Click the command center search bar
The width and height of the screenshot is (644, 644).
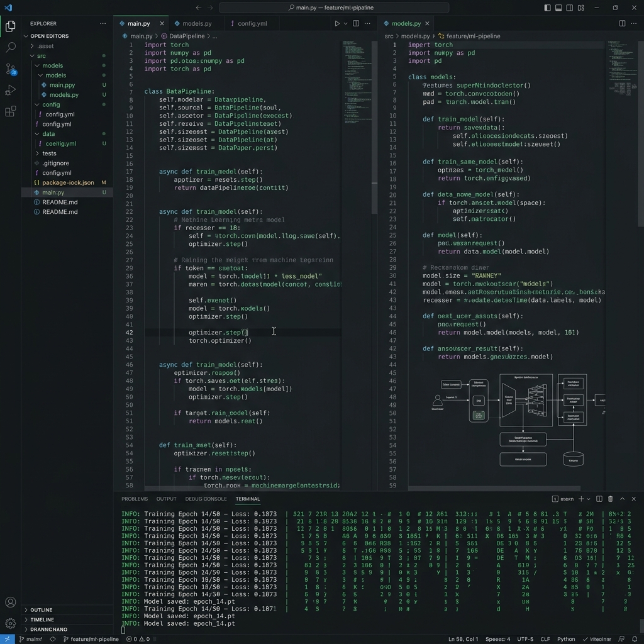pyautogui.click(x=333, y=7)
